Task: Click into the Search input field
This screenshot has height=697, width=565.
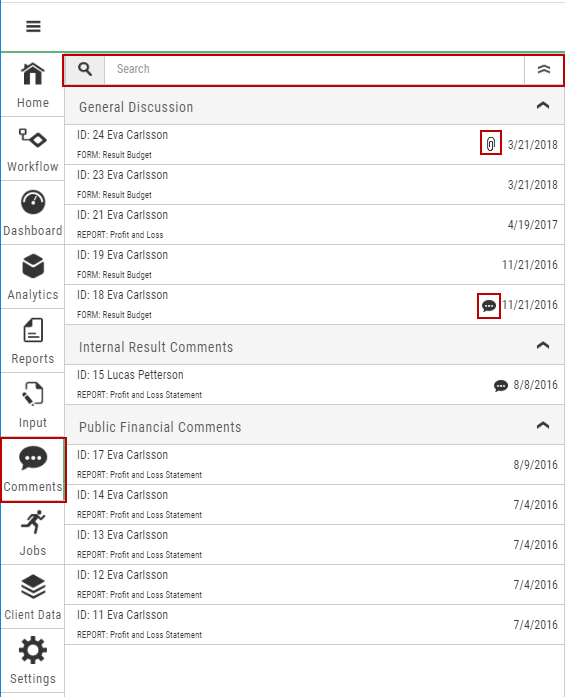Action: [314, 70]
